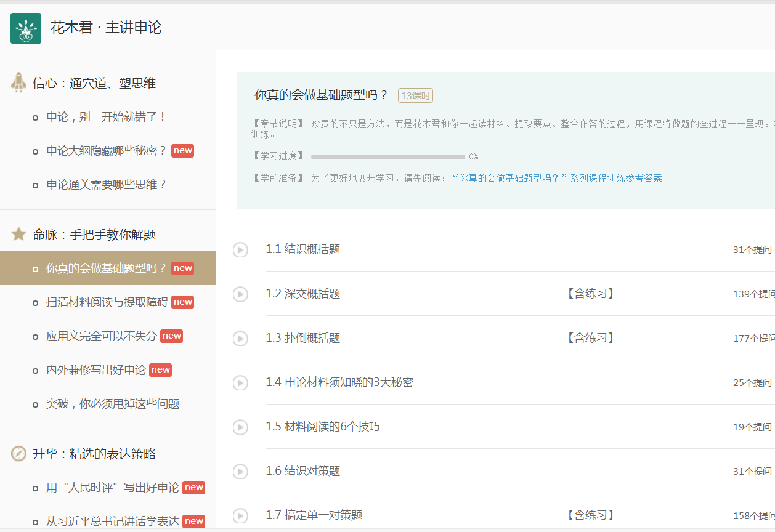Open 申论，别一开始就错了！ chapter
This screenshot has height=532, width=775.
(107, 117)
